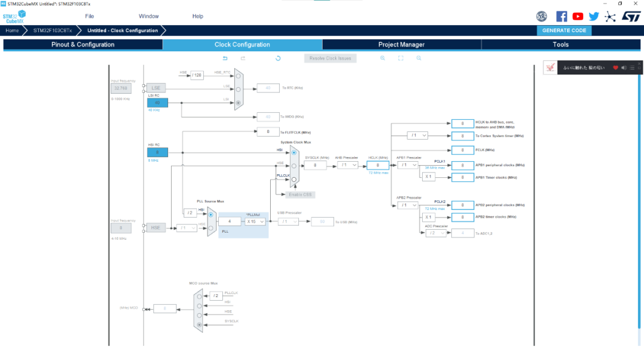This screenshot has width=644, height=349.
Task: Click the HCLK (MHz) value field
Action: tap(378, 165)
